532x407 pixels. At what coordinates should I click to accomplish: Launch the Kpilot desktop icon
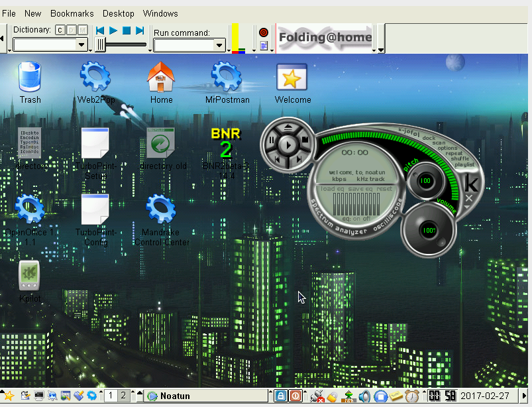(29, 276)
